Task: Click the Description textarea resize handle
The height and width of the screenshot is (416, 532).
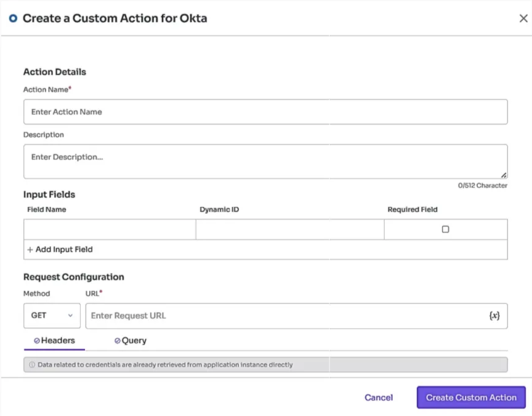Action: 504,175
